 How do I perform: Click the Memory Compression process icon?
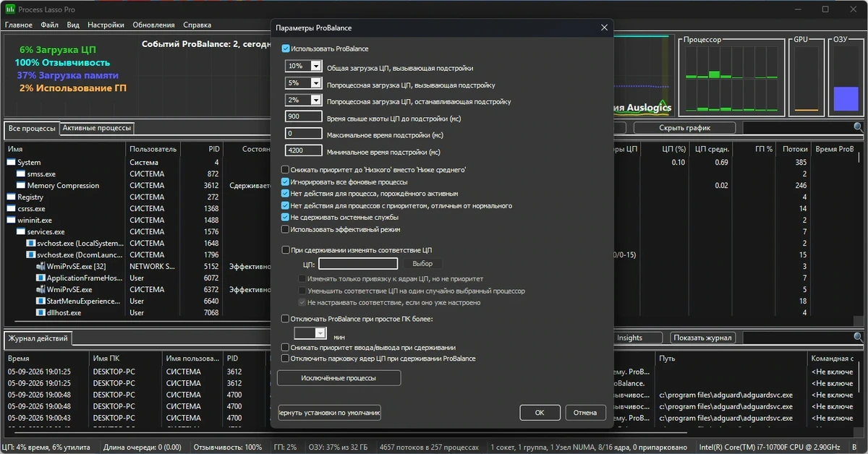tap(21, 186)
